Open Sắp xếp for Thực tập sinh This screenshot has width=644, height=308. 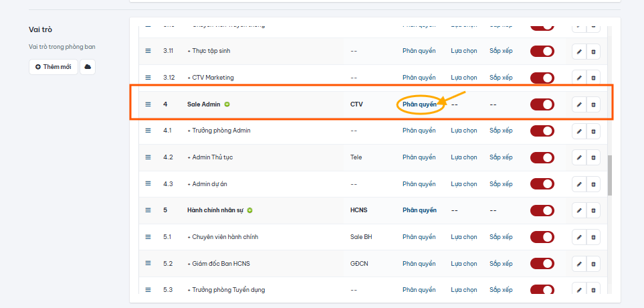click(501, 51)
